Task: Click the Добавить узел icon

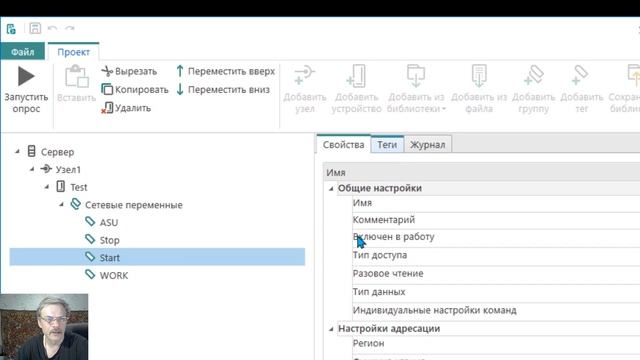Action: (304, 75)
